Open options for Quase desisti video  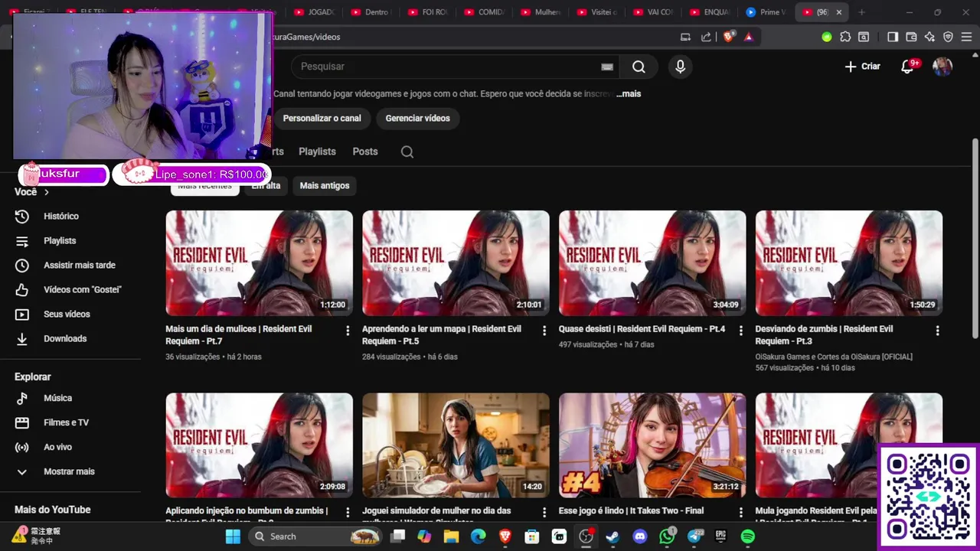pyautogui.click(x=740, y=331)
